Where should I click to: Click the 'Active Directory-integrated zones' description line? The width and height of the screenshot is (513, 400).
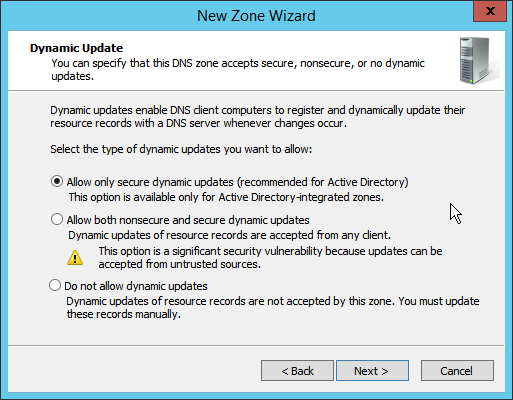(x=226, y=197)
